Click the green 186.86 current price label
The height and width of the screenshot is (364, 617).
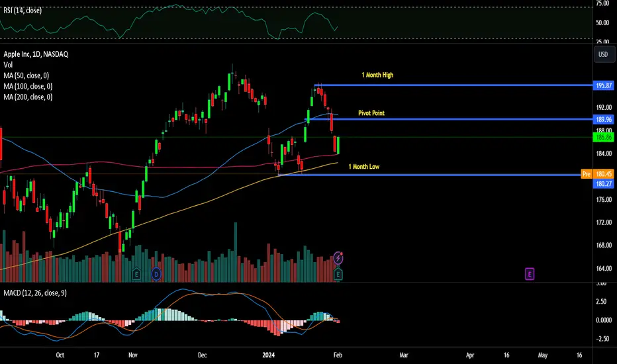tap(604, 138)
